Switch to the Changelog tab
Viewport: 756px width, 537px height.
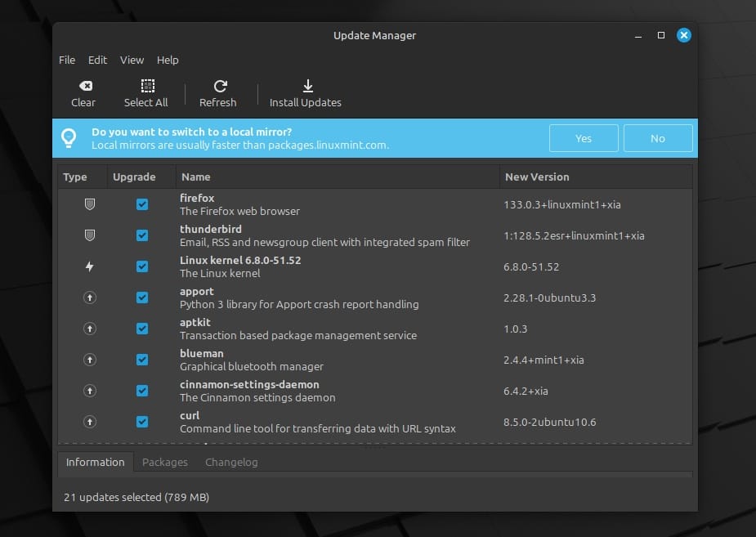pyautogui.click(x=231, y=462)
